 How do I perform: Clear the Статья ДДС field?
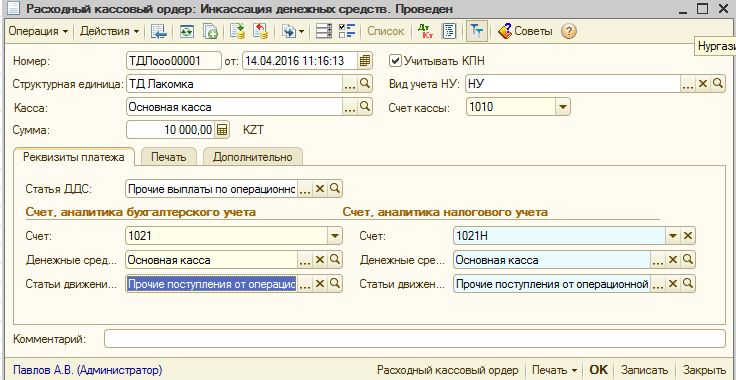pos(320,189)
